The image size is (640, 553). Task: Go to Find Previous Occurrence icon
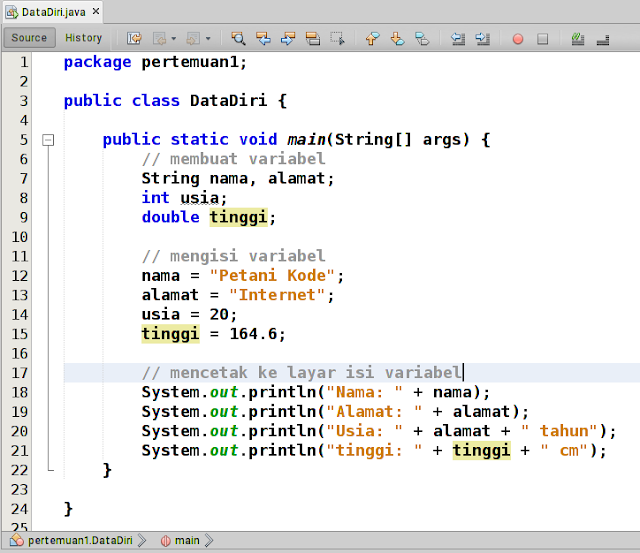point(263,38)
